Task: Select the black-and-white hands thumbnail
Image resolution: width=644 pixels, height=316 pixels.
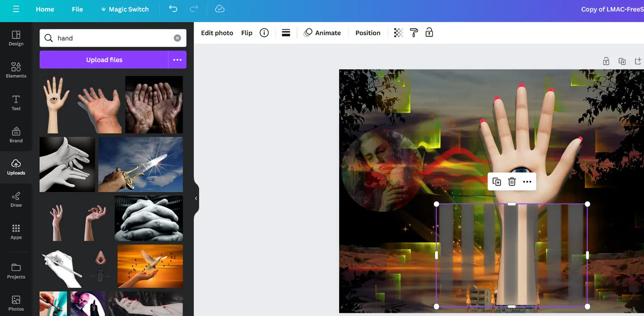Action: pyautogui.click(x=67, y=164)
